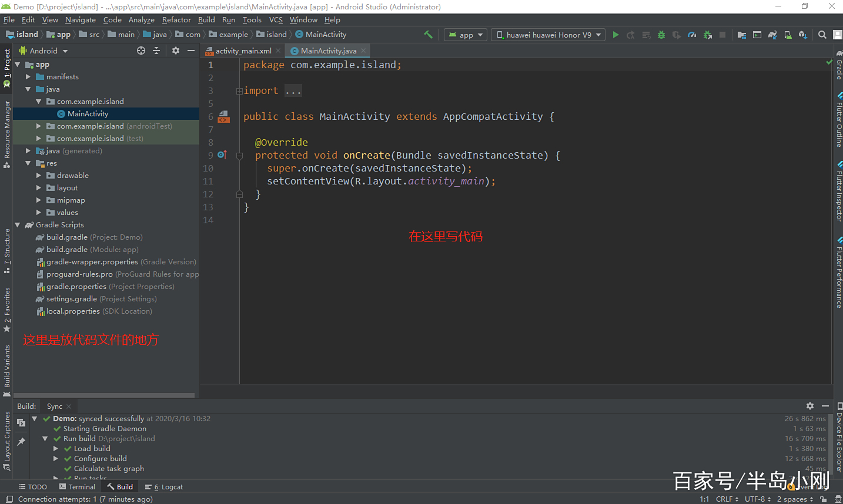Open the AVD Manager icon
Viewport: 843px width, 504px height.
tap(788, 35)
